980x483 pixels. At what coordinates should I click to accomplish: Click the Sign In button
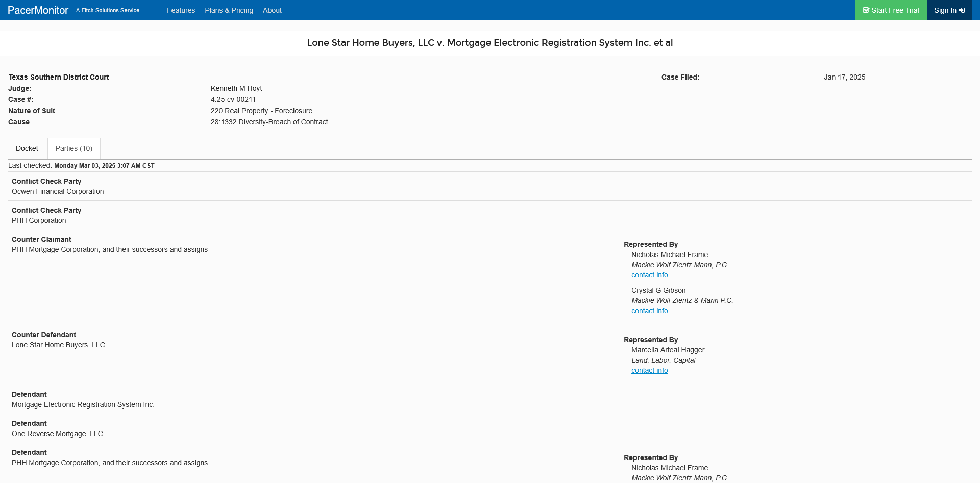(x=949, y=10)
